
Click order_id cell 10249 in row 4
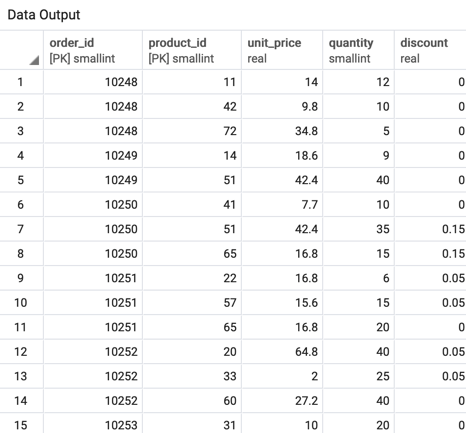93,156
